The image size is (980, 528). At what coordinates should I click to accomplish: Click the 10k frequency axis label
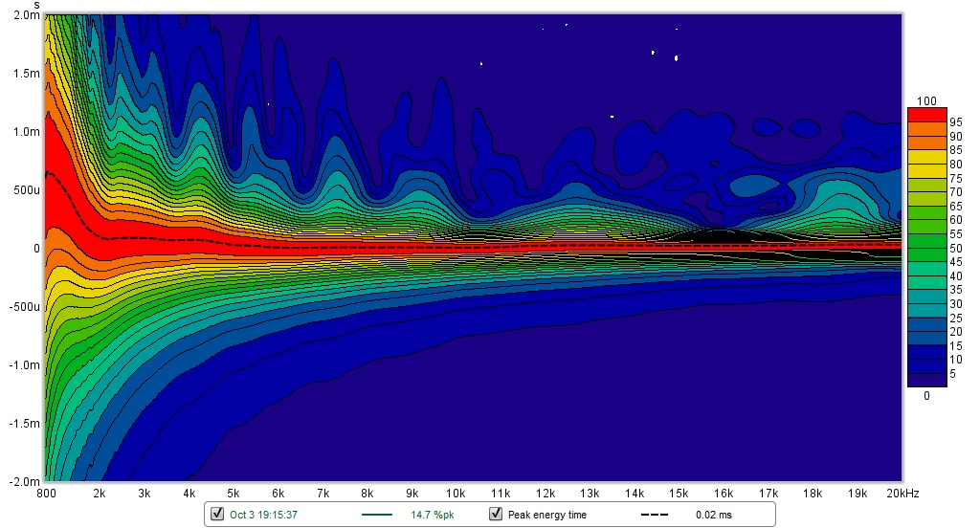click(x=455, y=493)
